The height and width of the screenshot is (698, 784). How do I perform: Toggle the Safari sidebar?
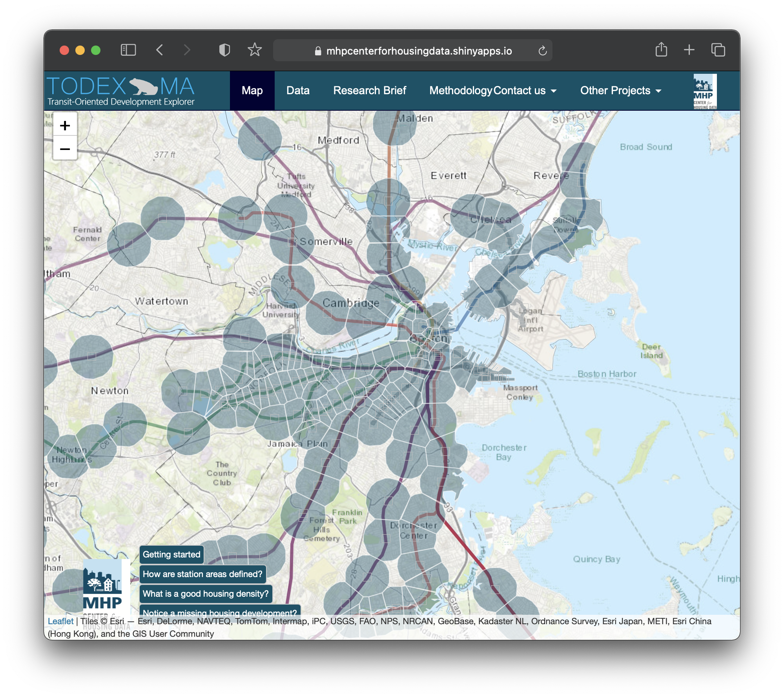click(128, 50)
